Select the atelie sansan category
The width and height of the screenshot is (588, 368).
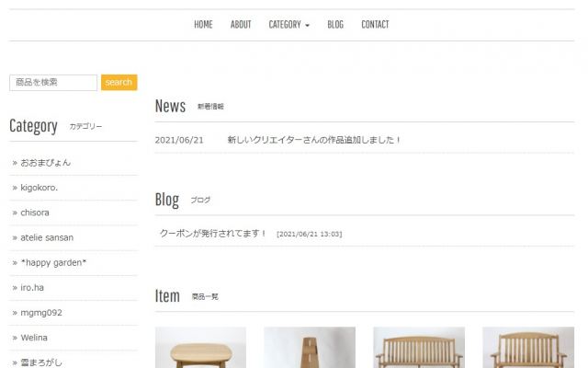[47, 237]
